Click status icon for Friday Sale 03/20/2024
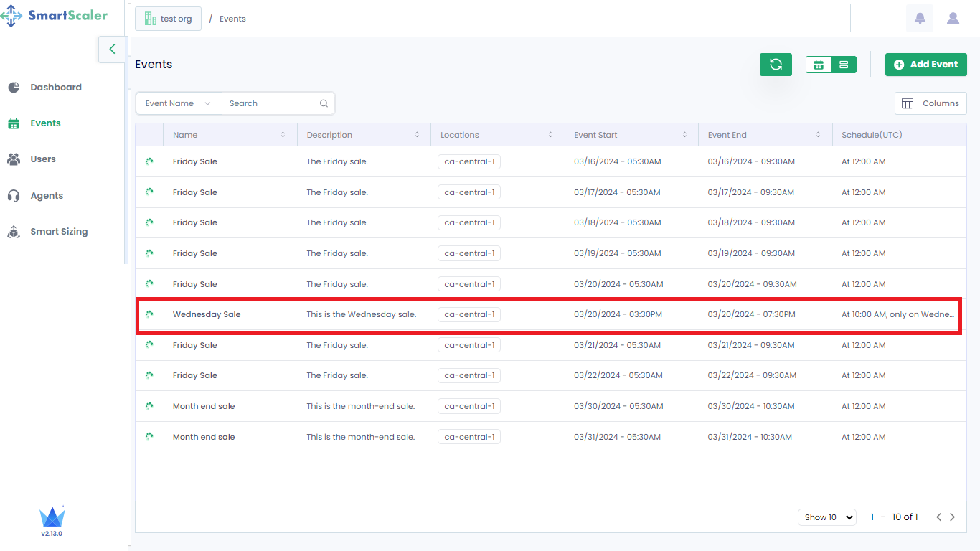 click(x=149, y=283)
